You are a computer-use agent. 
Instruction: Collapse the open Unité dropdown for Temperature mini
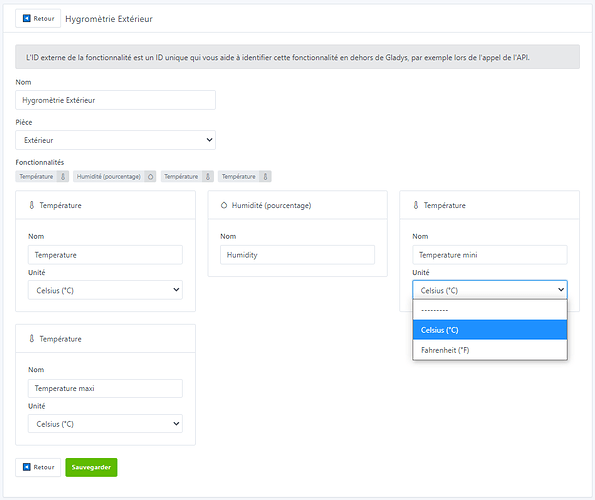[490, 290]
